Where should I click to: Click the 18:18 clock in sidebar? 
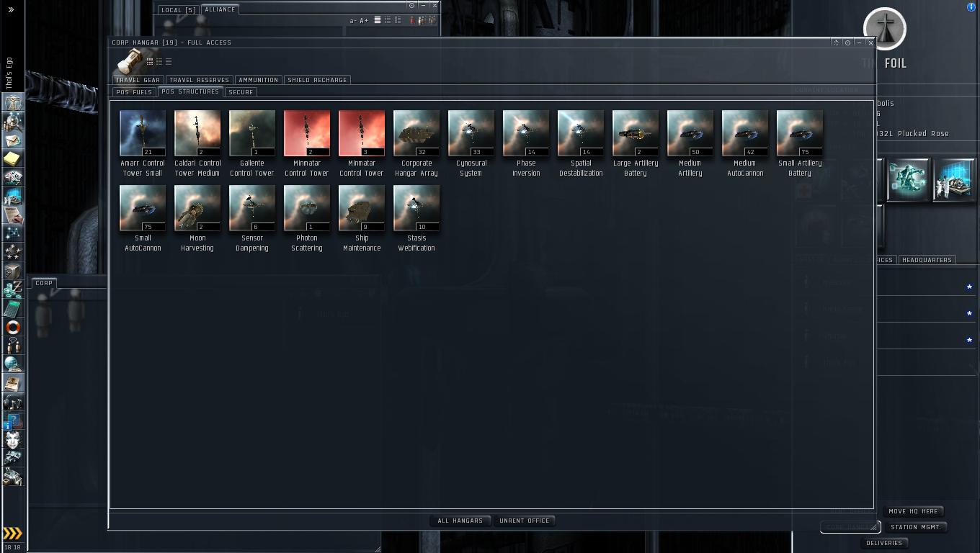pos(13,547)
